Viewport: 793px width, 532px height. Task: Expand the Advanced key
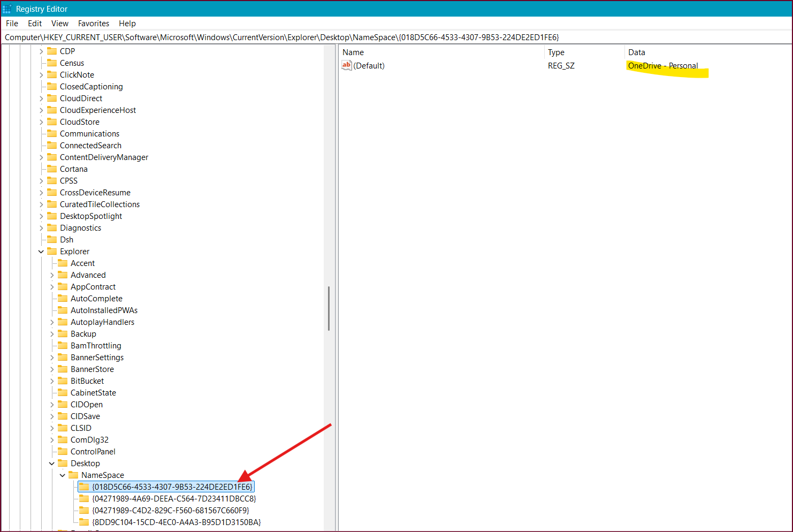(x=52, y=275)
